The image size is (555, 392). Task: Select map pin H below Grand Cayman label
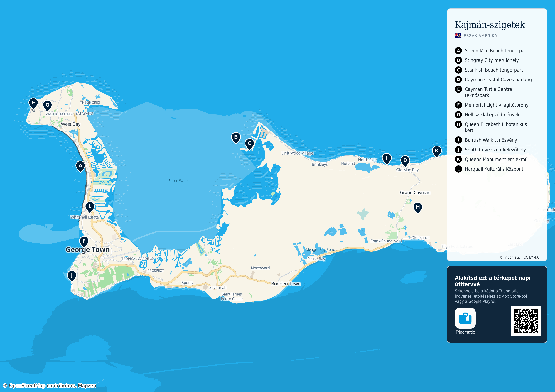coord(418,208)
